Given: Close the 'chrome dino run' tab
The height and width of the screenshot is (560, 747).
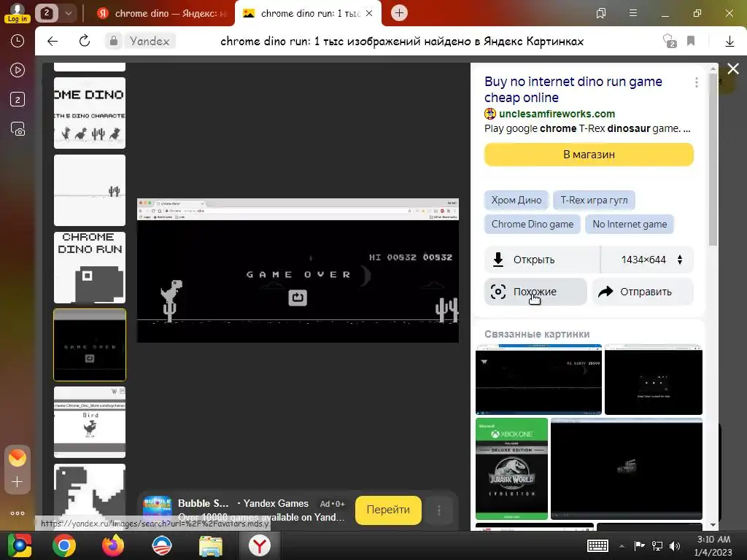Looking at the screenshot, I should [x=369, y=13].
